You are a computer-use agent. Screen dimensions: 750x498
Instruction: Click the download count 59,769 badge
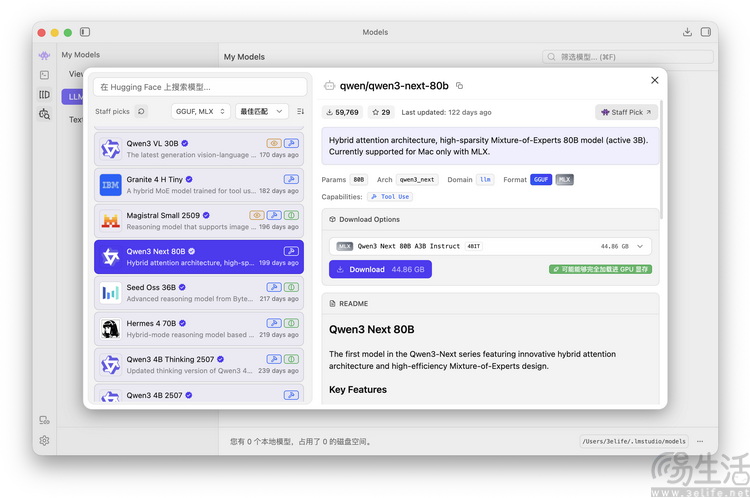(342, 112)
